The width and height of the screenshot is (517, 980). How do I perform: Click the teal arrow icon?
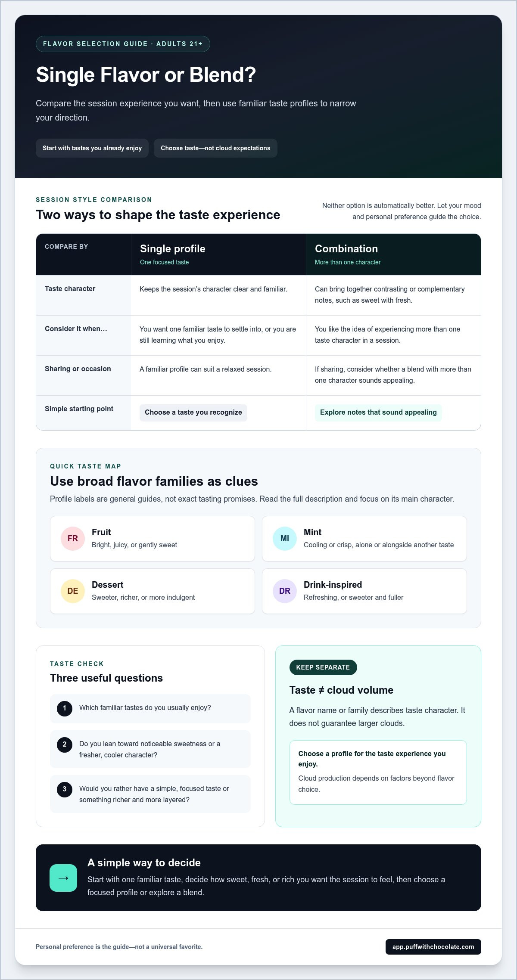63,878
